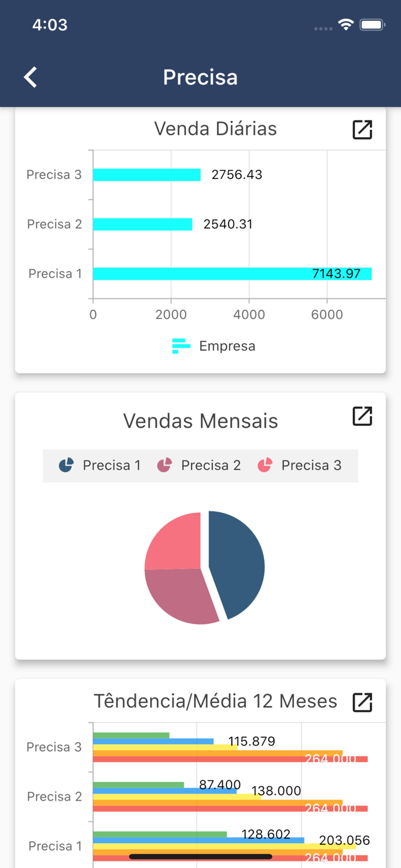Viewport: 401px width, 868px height.
Task: Tap the Empresa legend bar icon
Action: tap(181, 346)
